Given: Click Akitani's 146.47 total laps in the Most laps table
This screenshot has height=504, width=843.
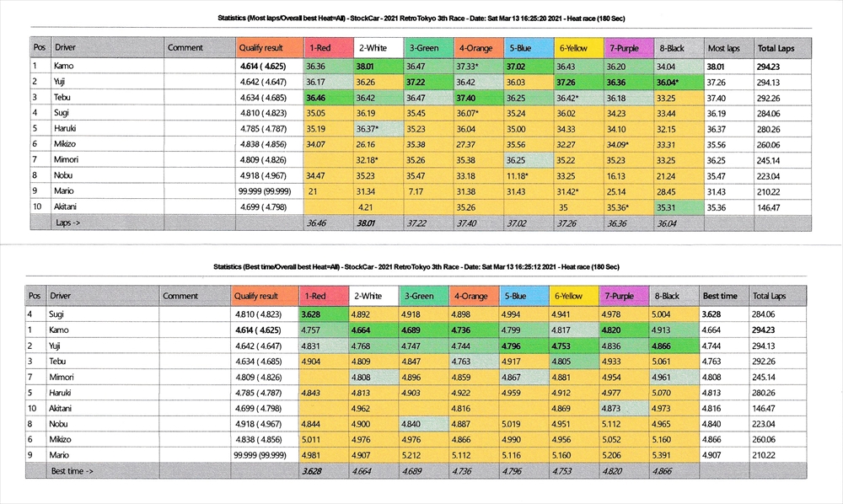Looking at the screenshot, I should (768, 206).
